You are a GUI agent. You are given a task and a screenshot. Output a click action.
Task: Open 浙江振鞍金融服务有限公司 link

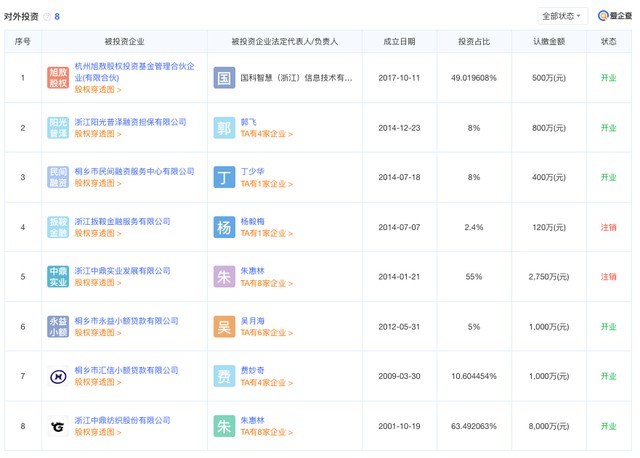click(x=122, y=221)
